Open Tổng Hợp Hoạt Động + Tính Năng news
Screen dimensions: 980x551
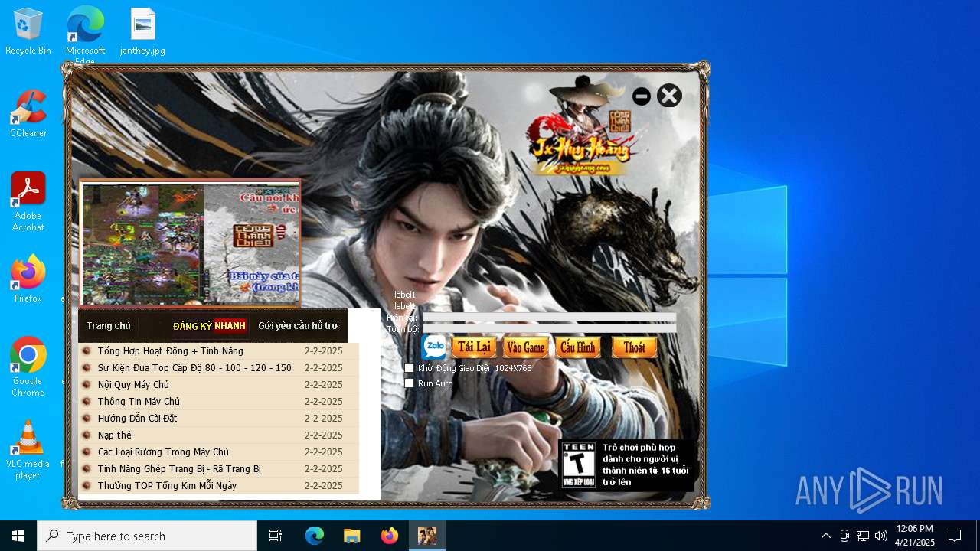(170, 351)
